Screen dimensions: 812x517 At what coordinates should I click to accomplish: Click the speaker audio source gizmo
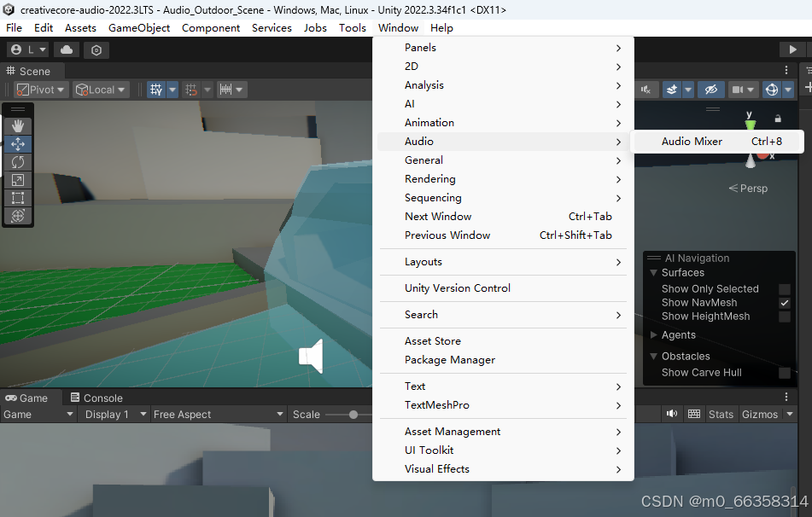click(312, 356)
